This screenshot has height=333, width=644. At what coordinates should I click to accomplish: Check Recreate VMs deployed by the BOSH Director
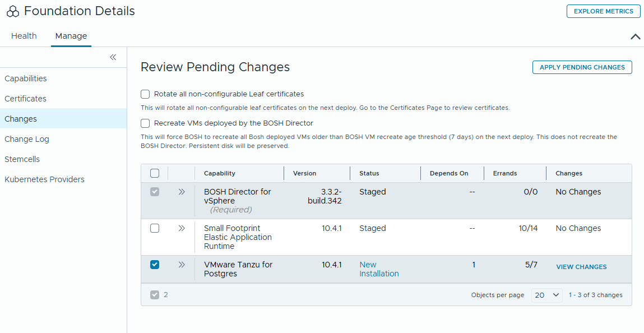pos(145,123)
